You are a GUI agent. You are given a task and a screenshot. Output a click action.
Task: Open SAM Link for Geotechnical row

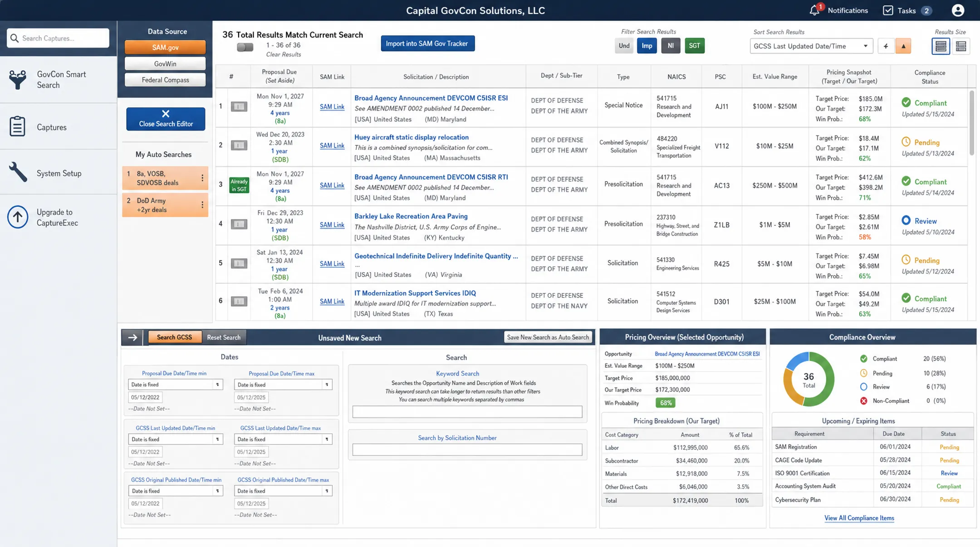tap(332, 264)
